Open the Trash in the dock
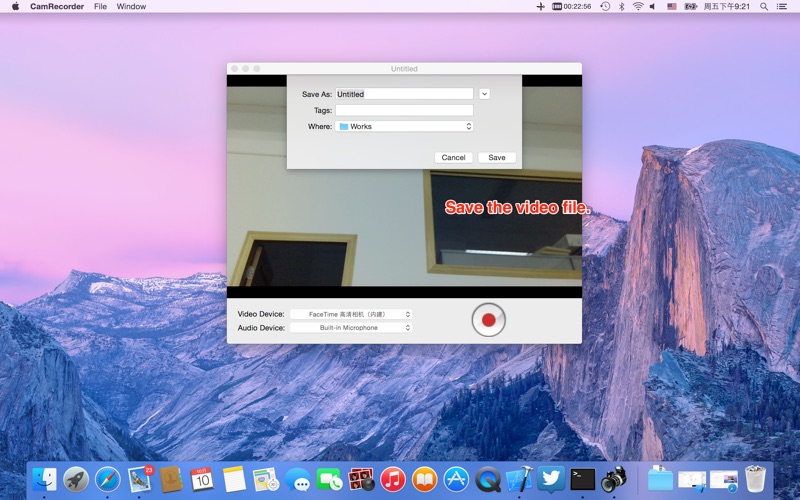 [x=755, y=480]
